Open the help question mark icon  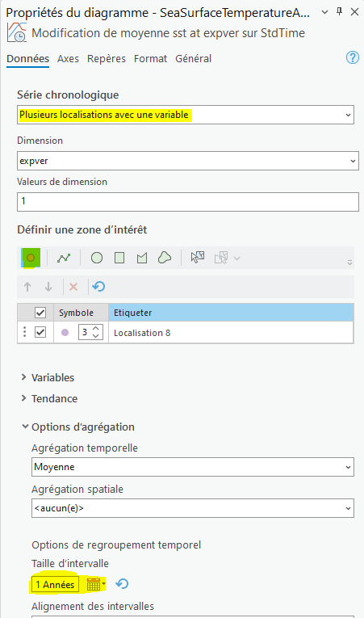pyautogui.click(x=352, y=58)
